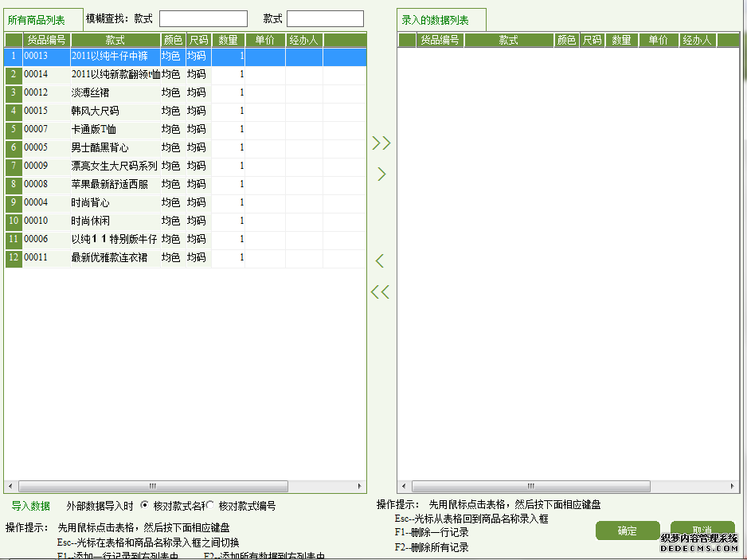Click the double right arrow to add all items
This screenshot has height=560, width=747.
pyautogui.click(x=381, y=143)
